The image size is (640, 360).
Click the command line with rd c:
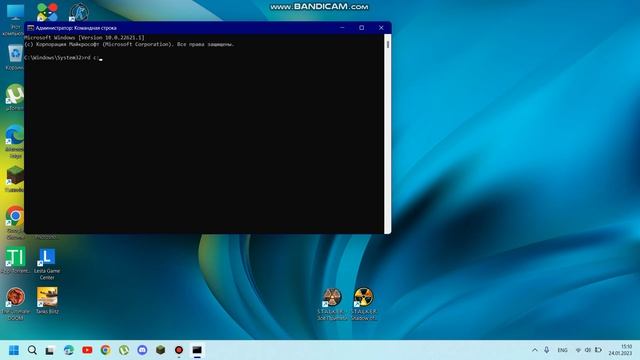click(x=63, y=58)
